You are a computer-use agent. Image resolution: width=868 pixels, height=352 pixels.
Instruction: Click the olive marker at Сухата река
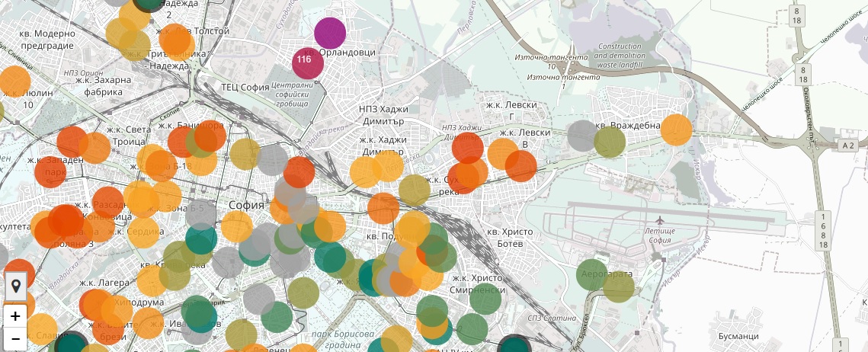point(414,190)
